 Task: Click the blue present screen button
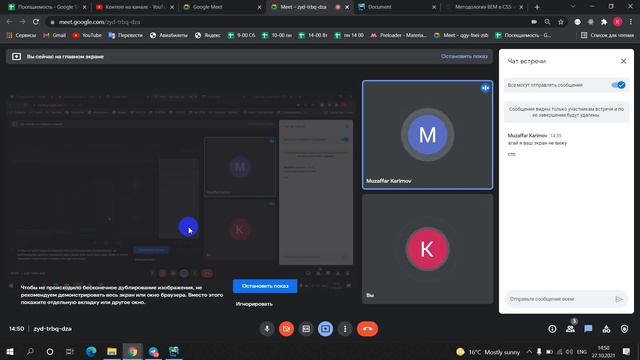(325, 329)
